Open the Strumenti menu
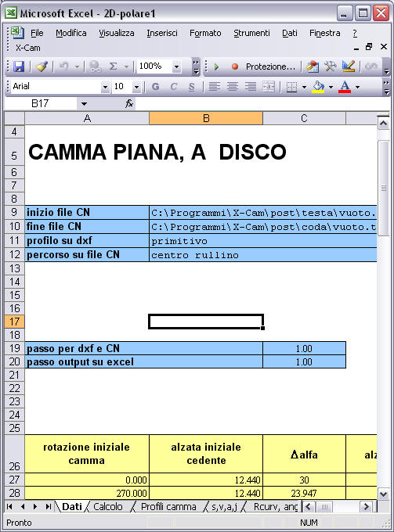The image size is (394, 532). click(251, 33)
